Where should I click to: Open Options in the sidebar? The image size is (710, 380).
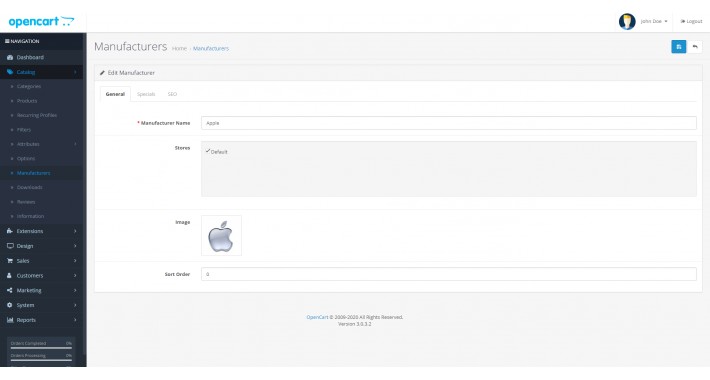coord(26,159)
